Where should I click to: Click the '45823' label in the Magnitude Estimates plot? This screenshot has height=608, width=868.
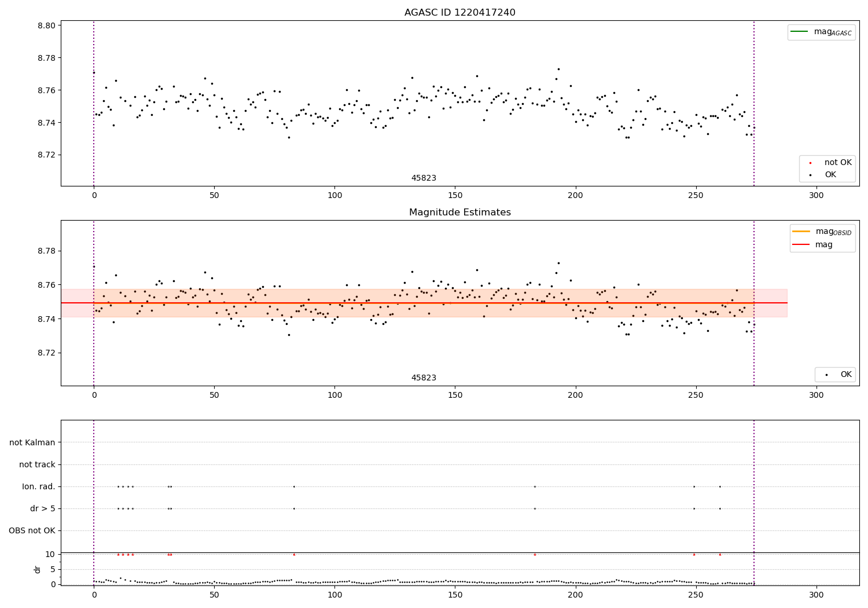[x=424, y=378]
